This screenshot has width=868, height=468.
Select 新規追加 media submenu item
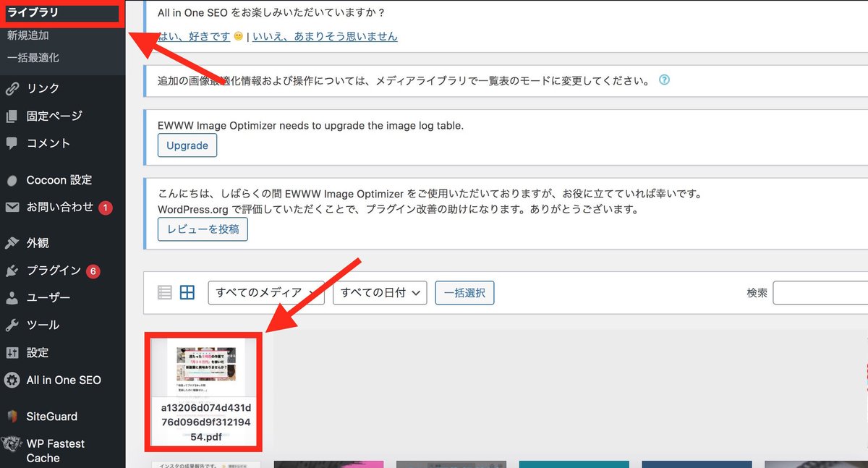tap(28, 35)
